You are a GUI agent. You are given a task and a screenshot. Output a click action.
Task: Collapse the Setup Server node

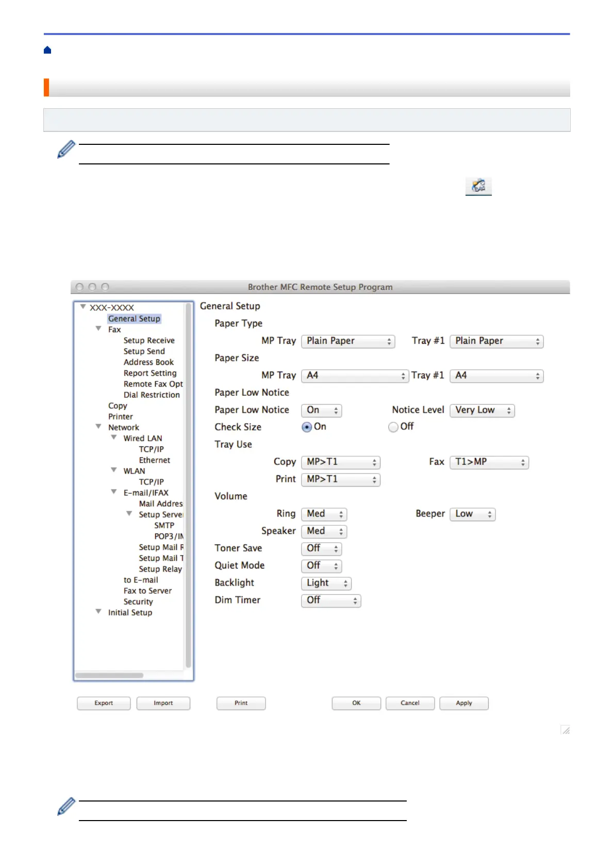[129, 513]
